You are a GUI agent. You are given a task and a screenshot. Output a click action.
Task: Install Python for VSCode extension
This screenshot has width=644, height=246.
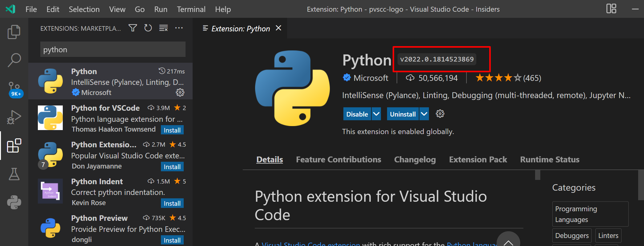(172, 130)
